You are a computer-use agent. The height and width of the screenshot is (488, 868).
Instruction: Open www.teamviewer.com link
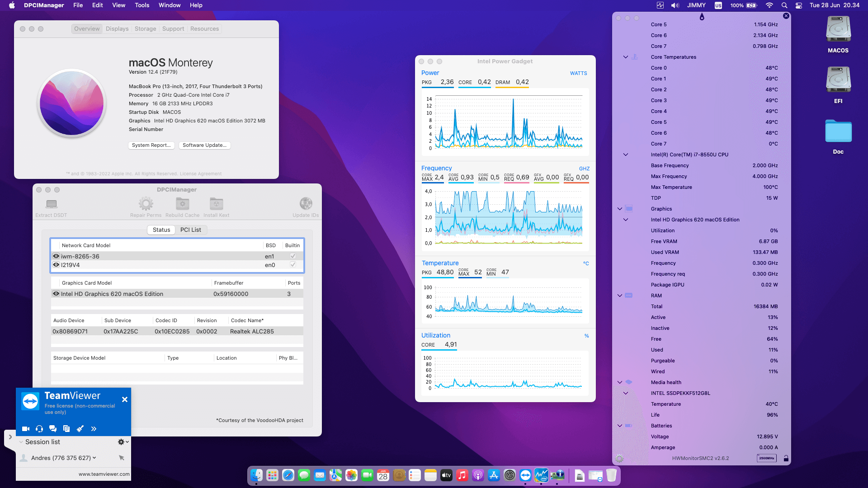[x=104, y=474]
